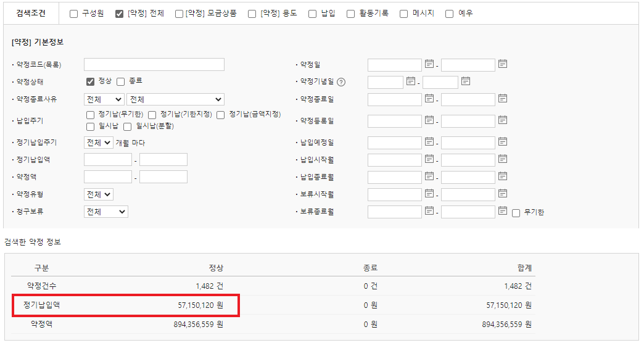This screenshot has height=348, width=644.
Task: Click 합계 total 57,150,120 원
Action: click(509, 305)
